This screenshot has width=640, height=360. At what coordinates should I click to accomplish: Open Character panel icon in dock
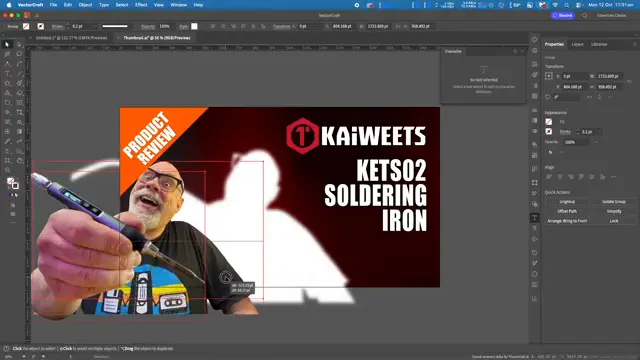(x=535, y=217)
